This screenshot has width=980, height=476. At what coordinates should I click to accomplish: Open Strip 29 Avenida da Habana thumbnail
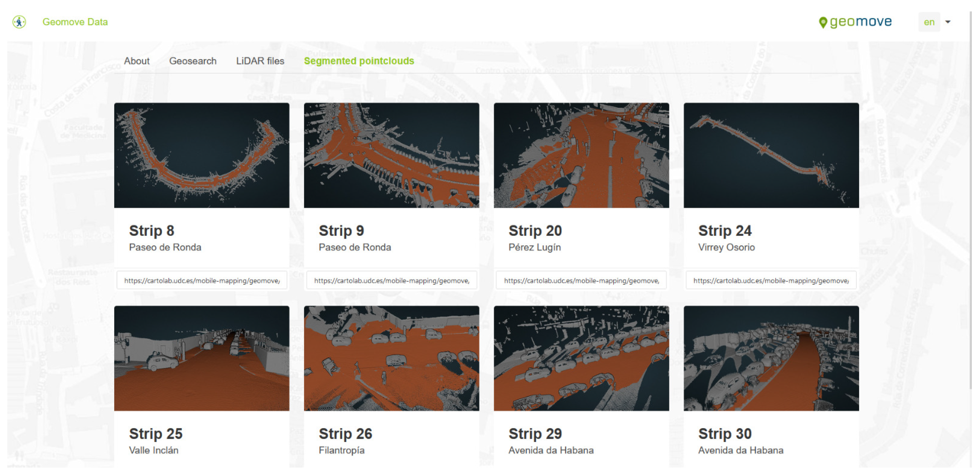581,358
